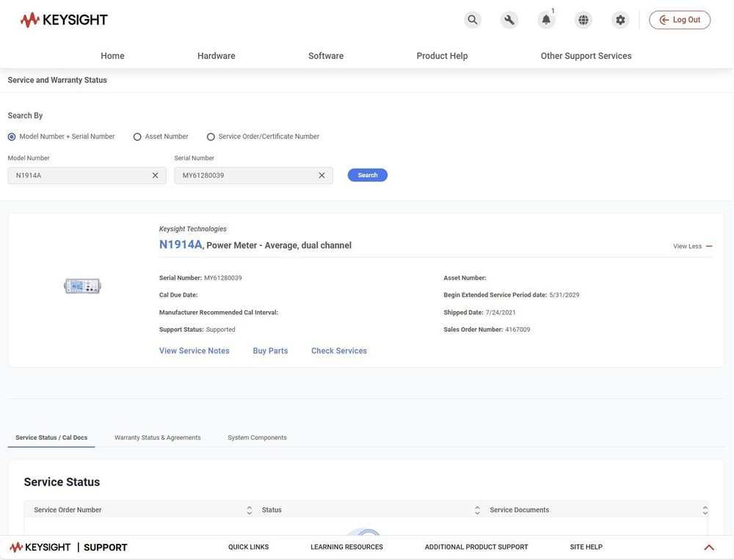This screenshot has height=560, width=734.
Task: Select Model Number + Serial Number option
Action: coord(12,137)
